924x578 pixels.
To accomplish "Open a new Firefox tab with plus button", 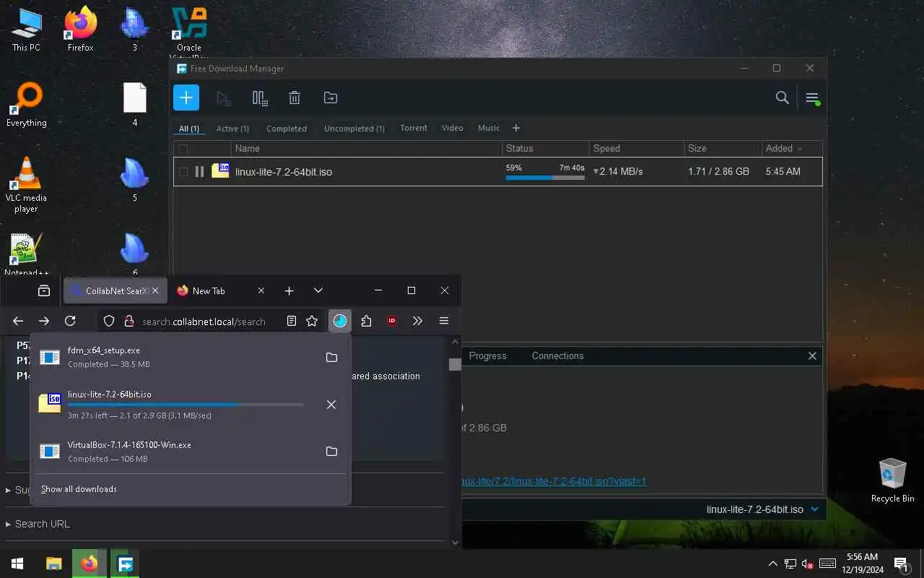I will pyautogui.click(x=289, y=290).
